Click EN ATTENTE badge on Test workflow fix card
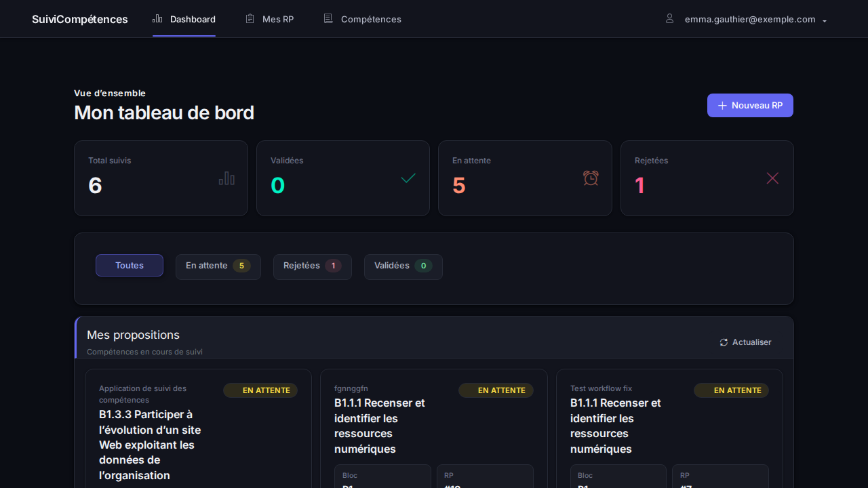The image size is (868, 488). [x=731, y=390]
